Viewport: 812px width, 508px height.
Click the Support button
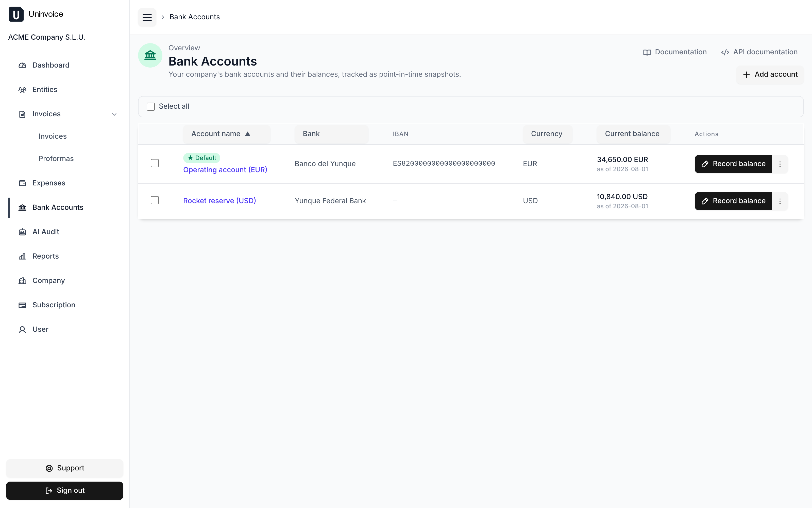64,468
